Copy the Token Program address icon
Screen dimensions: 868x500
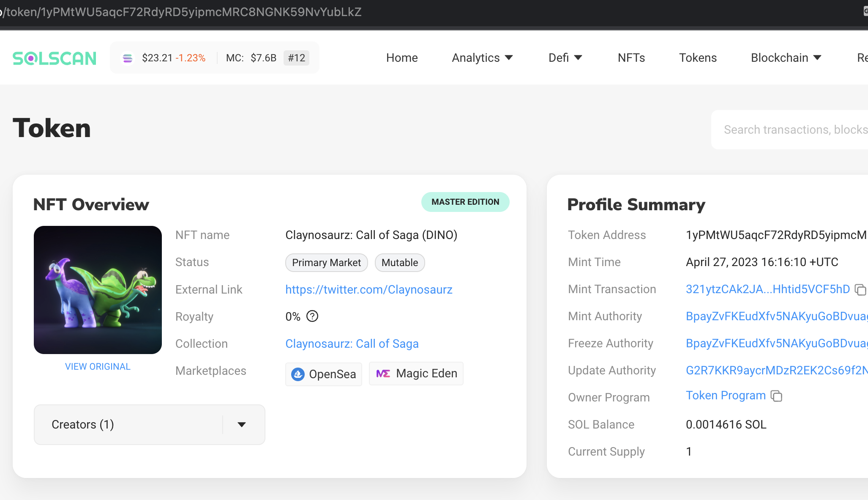[x=776, y=396]
